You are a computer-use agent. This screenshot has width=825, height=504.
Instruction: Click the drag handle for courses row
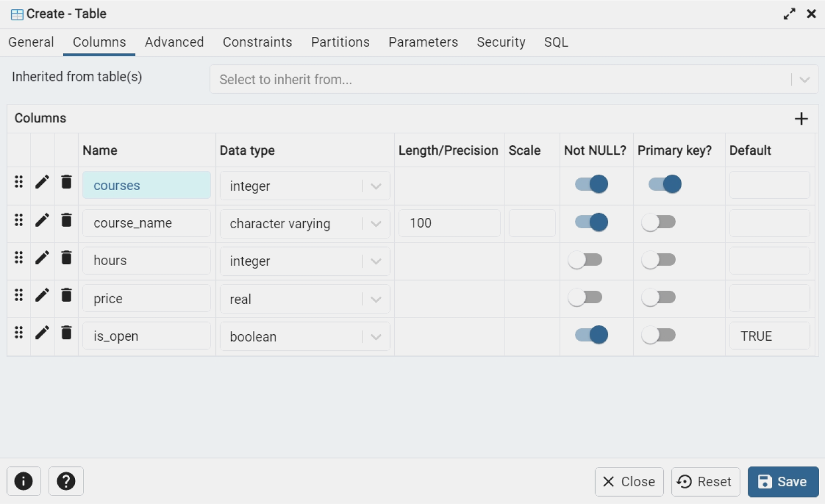tap(19, 182)
